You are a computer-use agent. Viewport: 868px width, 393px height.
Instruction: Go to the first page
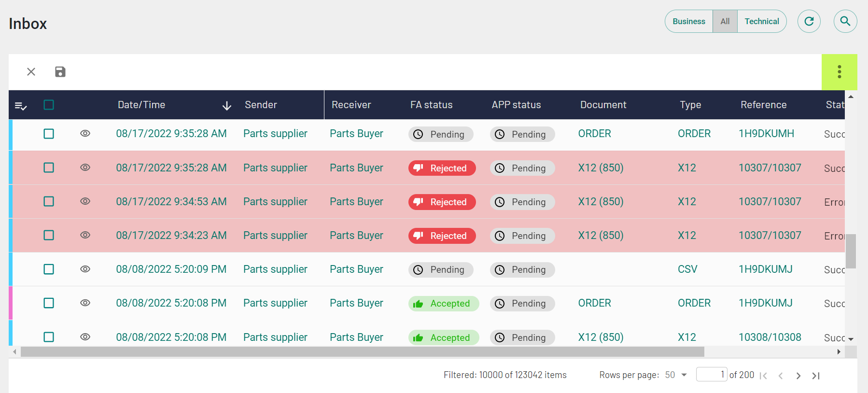coord(763,376)
